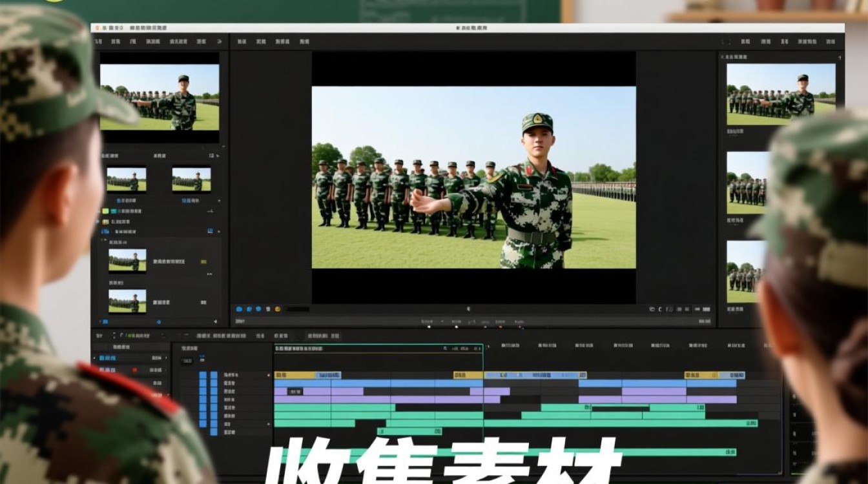Click the blue slider handle at the bottom of the left panel
The image size is (868, 484).
(158, 321)
